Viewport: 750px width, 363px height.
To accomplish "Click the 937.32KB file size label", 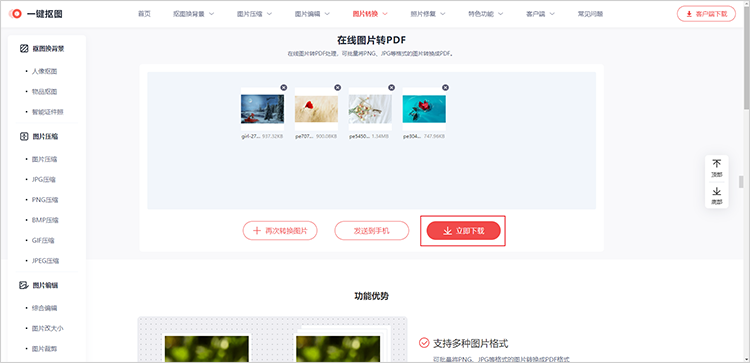I will click(x=273, y=136).
